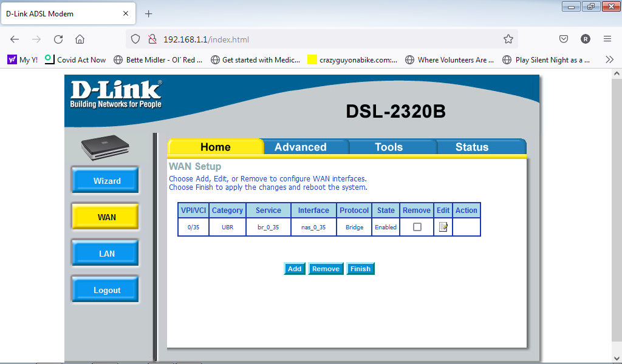Click the Category column header
The width and height of the screenshot is (622, 364).
pos(227,211)
